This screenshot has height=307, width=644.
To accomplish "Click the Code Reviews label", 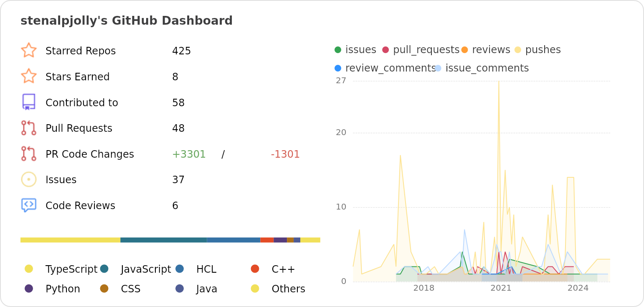I will click(x=80, y=206).
